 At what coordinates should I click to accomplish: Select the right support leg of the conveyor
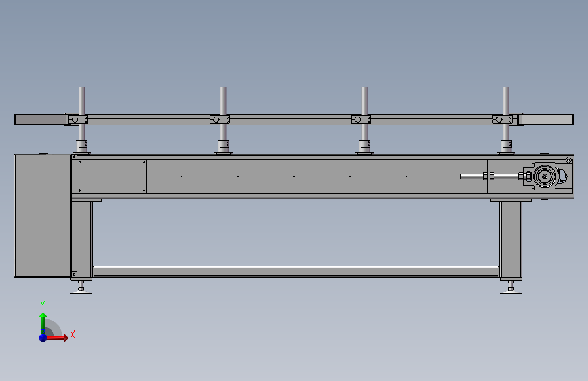511,240
